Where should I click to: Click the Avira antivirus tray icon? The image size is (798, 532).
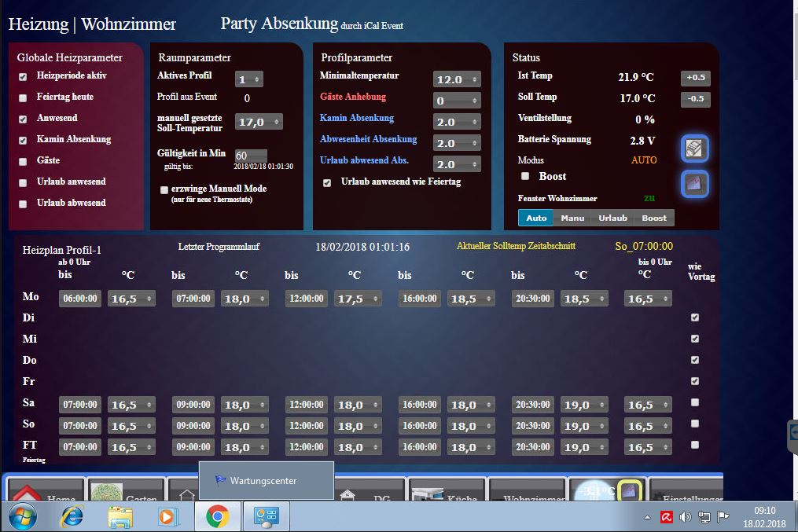click(666, 517)
